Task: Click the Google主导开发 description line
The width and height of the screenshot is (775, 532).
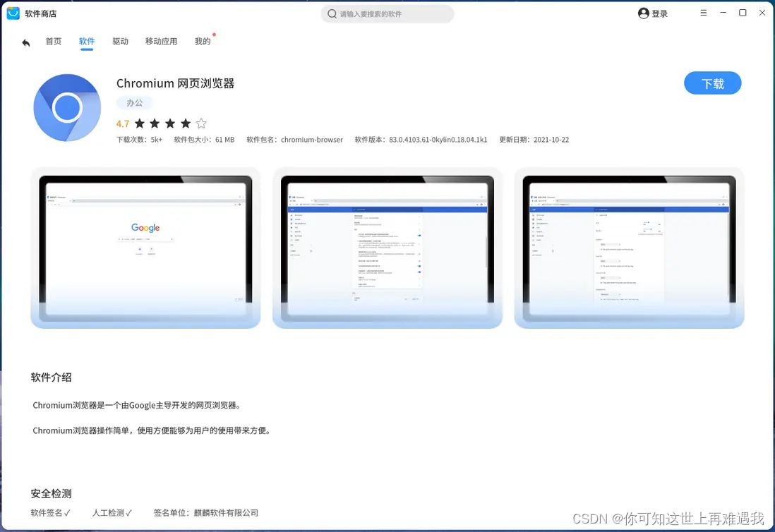Action: (x=138, y=406)
